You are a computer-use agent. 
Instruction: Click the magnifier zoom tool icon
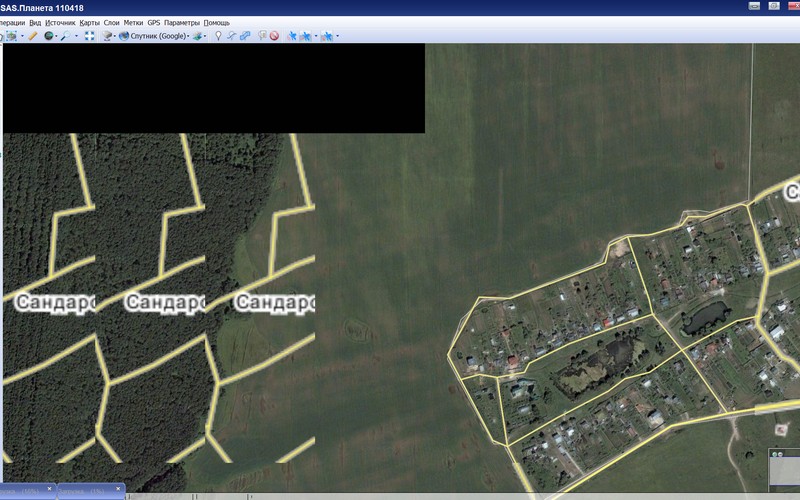click(x=67, y=35)
